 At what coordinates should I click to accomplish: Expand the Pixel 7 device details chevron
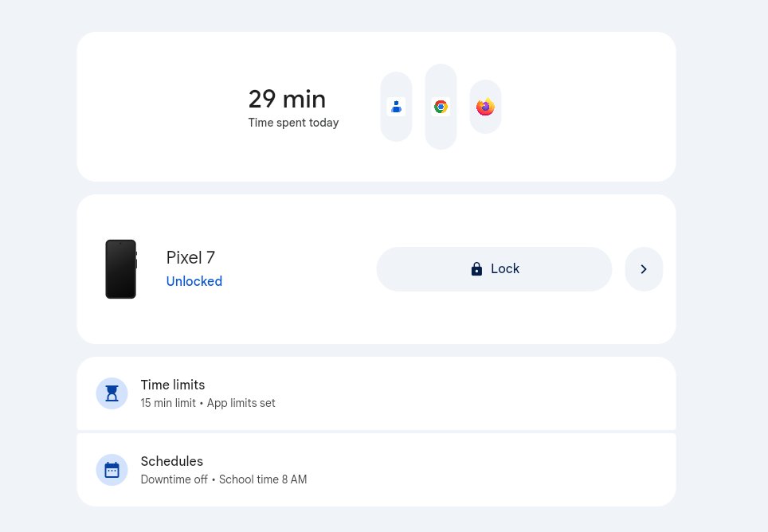point(644,269)
